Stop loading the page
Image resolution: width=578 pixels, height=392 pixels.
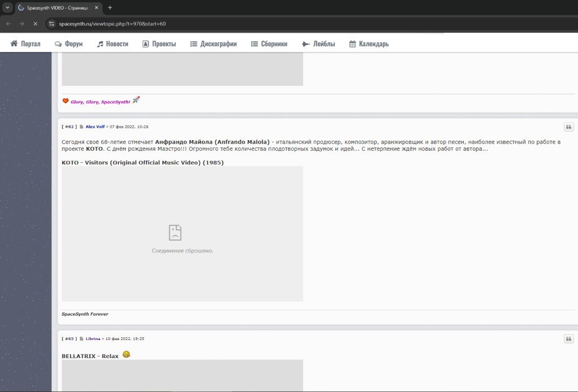point(36,24)
